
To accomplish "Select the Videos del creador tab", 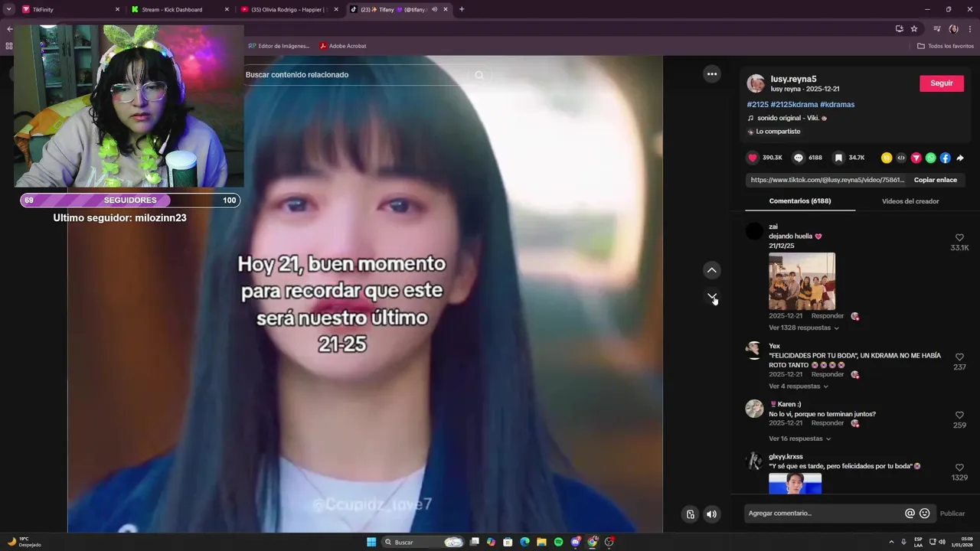I will pos(910,201).
